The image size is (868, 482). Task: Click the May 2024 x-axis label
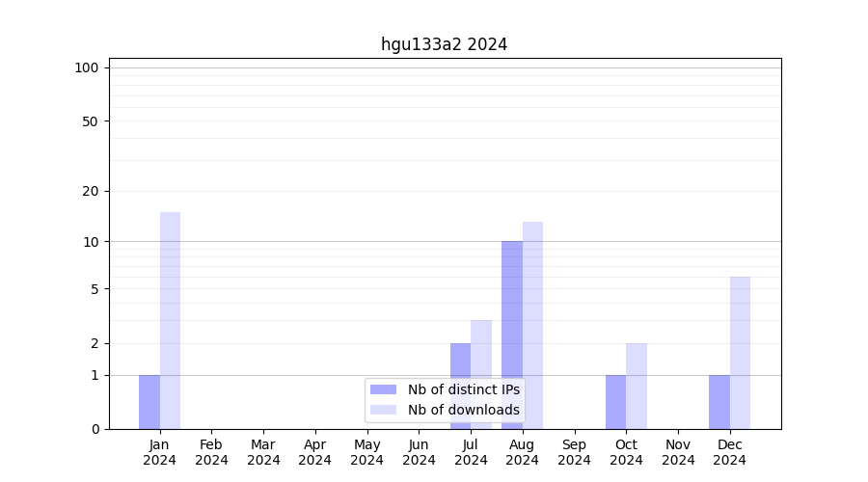pos(366,452)
